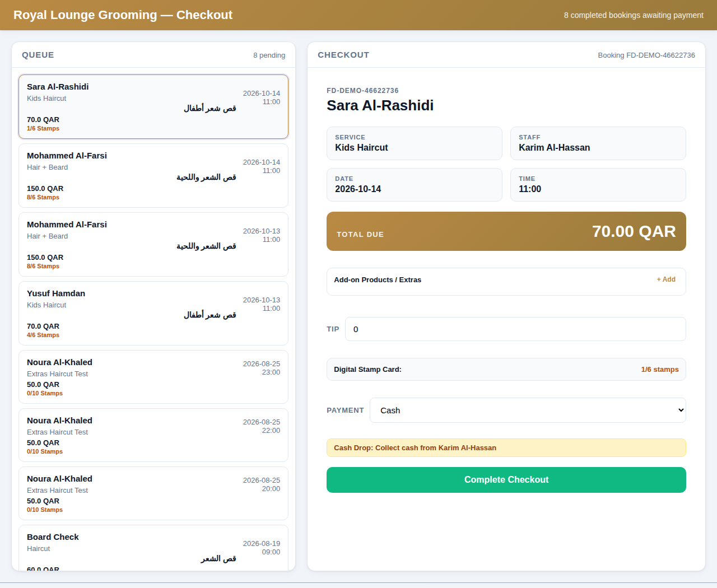Click the FD-DEMO-46622736 ID above customer name

pyautogui.click(x=363, y=91)
